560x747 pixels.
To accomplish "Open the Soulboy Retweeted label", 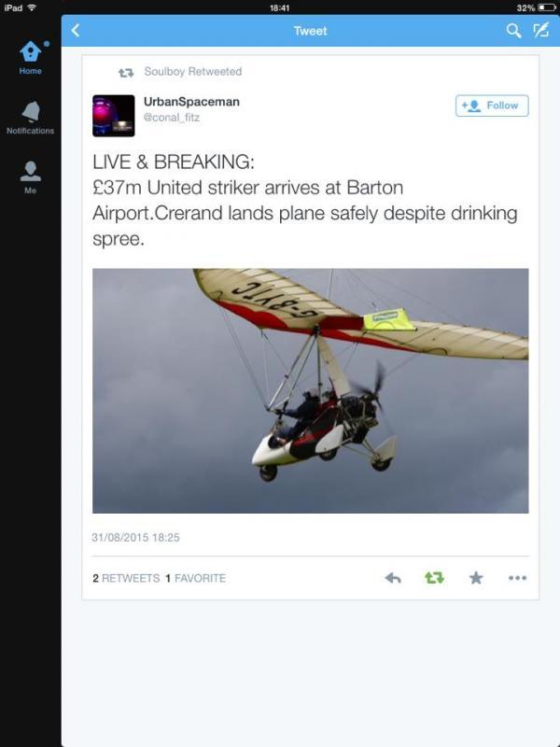I will pos(193,72).
